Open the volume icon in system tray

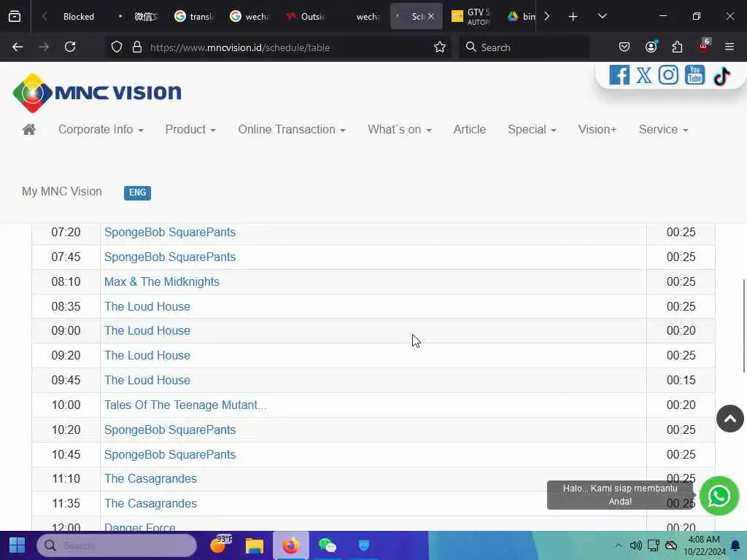click(x=635, y=545)
